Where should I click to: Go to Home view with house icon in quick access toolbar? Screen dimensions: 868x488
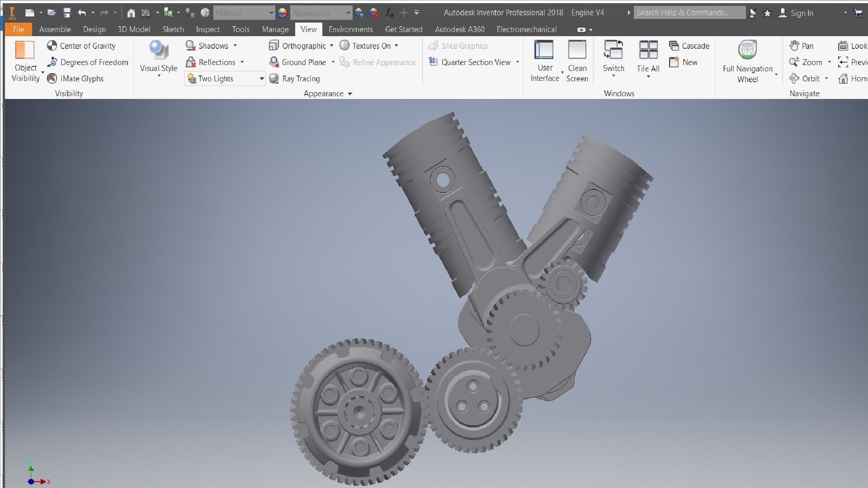(x=131, y=13)
